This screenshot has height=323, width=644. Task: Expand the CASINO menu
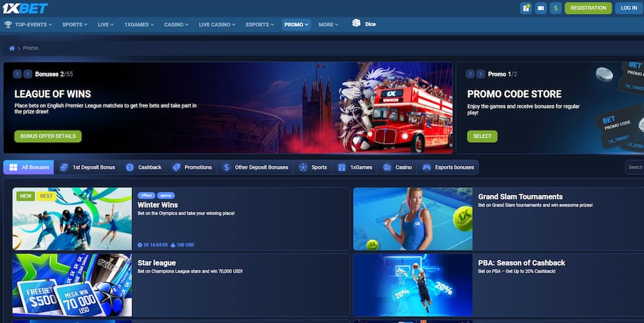(x=176, y=24)
